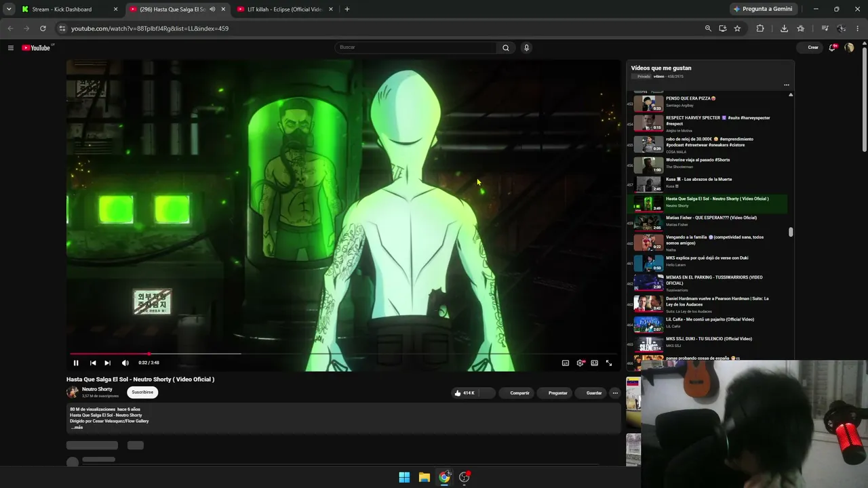Open more actions below the video
This screenshot has width=868, height=488.
point(615,392)
